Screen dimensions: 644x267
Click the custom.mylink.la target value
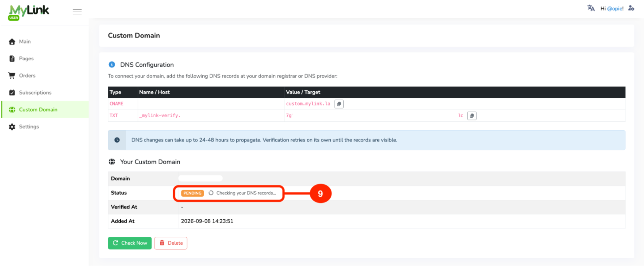click(308, 104)
